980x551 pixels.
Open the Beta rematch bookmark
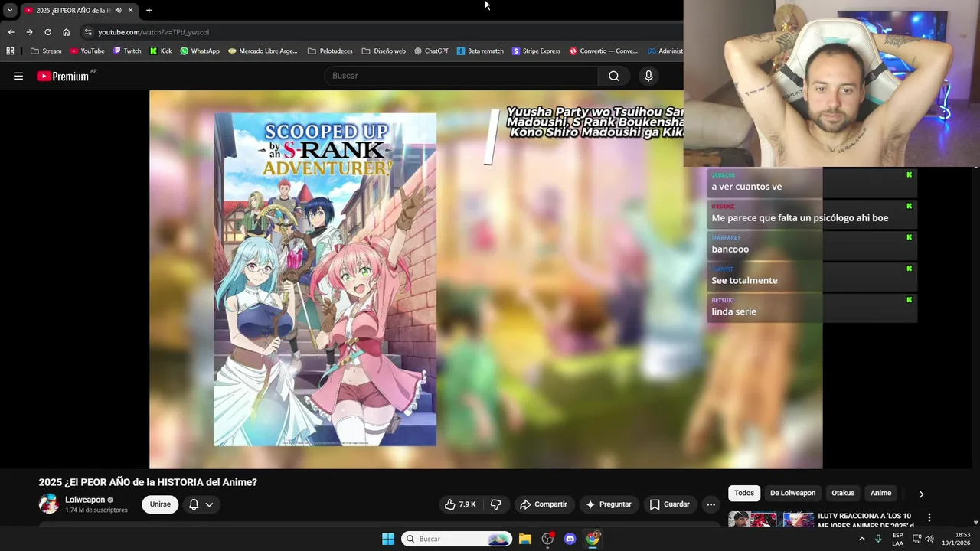tap(480, 51)
